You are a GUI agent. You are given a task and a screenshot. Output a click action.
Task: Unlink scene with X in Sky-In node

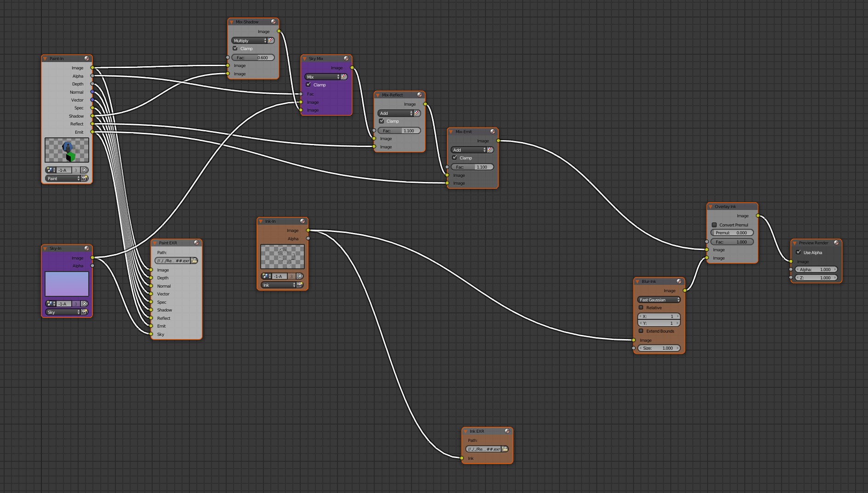click(84, 304)
